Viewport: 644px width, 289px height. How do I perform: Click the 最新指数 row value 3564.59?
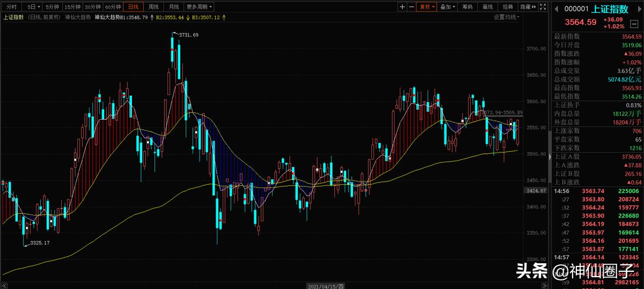tap(632, 37)
